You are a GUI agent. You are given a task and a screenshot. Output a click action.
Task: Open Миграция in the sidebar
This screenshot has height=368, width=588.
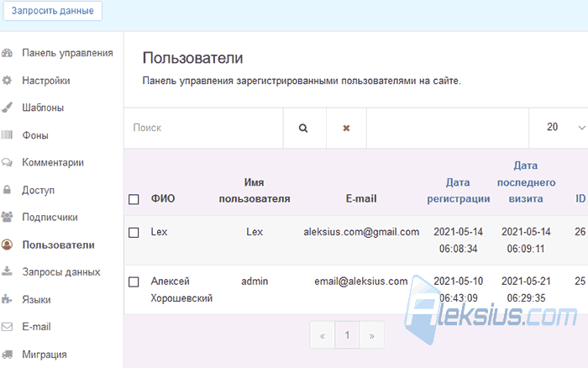pyautogui.click(x=45, y=355)
